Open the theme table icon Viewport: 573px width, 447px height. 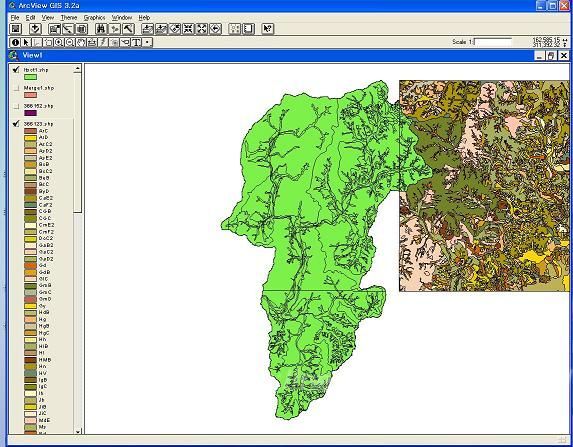click(81, 29)
